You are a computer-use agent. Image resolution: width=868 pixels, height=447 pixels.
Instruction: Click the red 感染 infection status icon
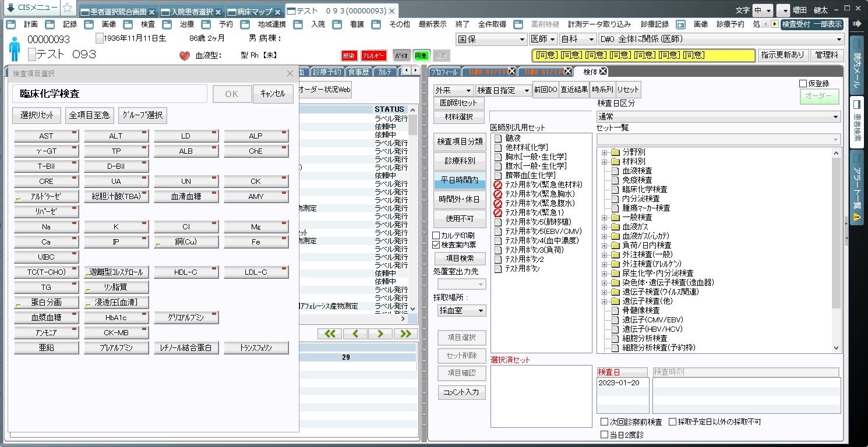349,56
